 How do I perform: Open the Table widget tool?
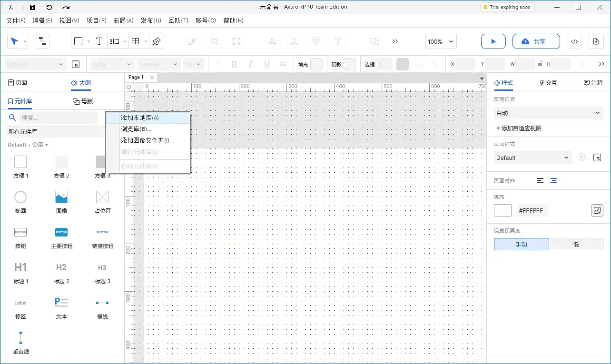pos(136,41)
